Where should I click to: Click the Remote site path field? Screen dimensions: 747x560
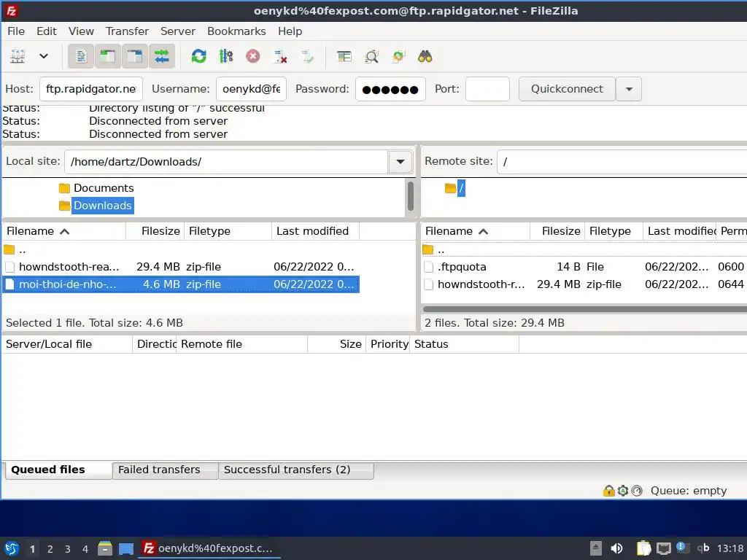coord(622,162)
